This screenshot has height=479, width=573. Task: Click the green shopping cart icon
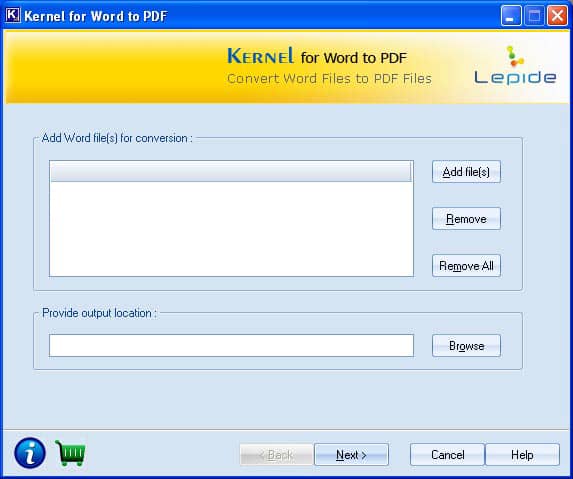click(70, 453)
